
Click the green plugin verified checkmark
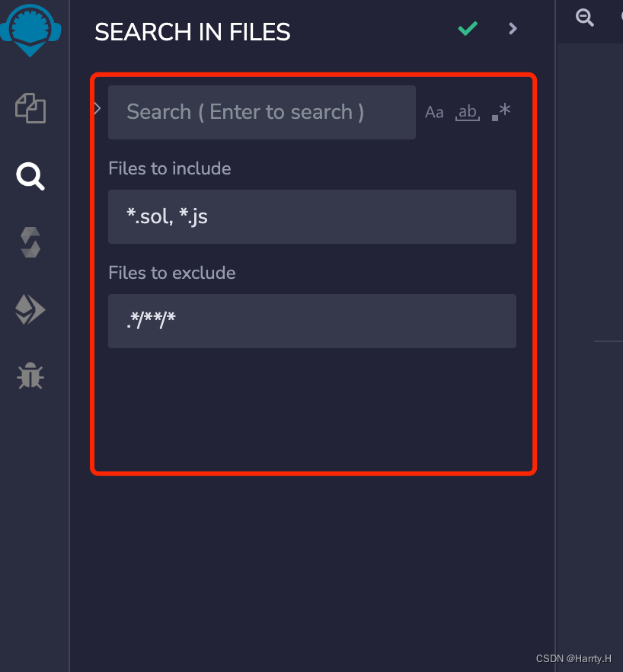coord(468,28)
